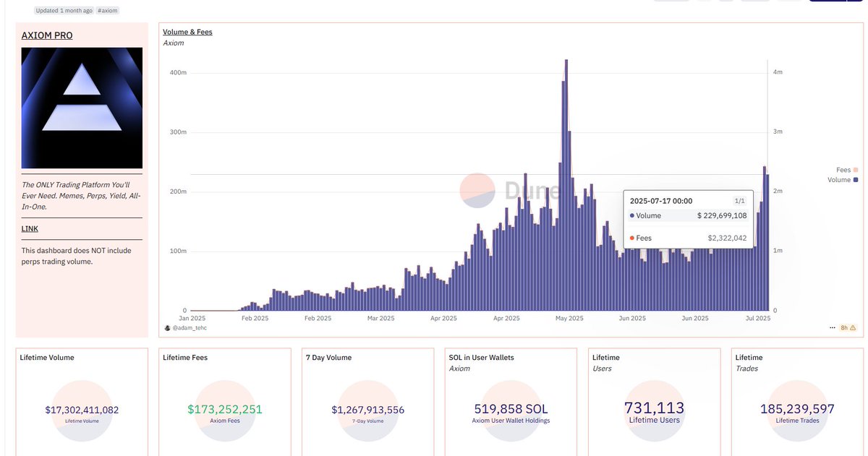Click the Axiom pyramid logo image
868x456 pixels.
(82, 108)
